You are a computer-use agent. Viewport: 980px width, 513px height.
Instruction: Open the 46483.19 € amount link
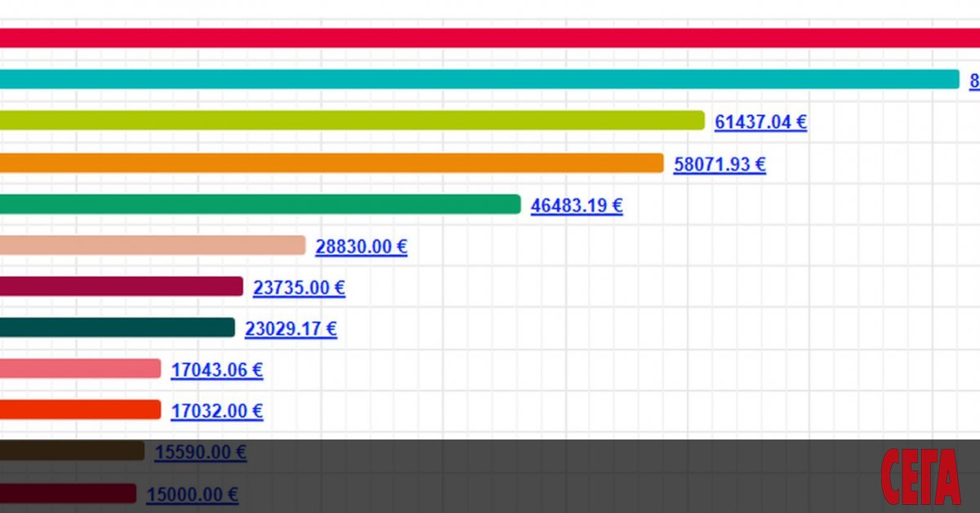coord(577,206)
